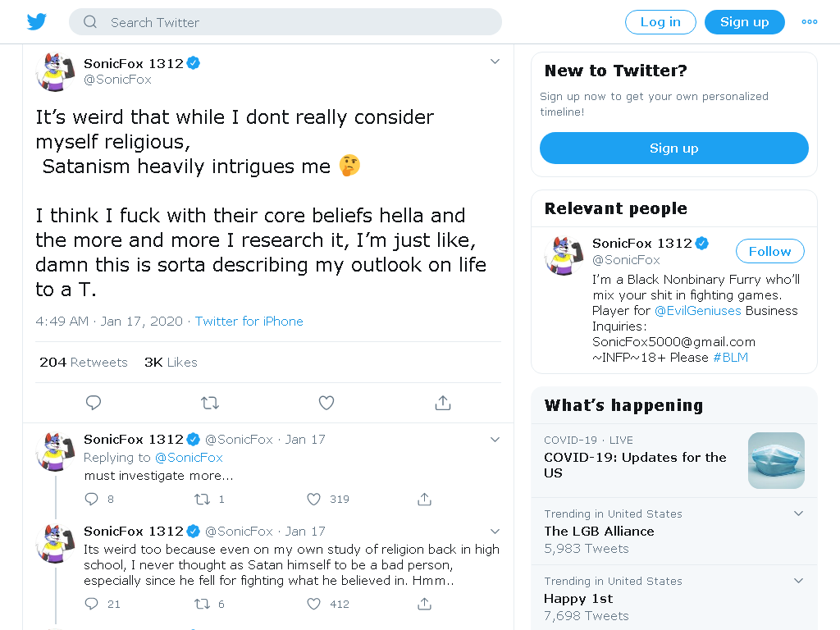Viewport: 840px width, 630px height.
Task: Click the Search Twitter field
Action: click(285, 22)
